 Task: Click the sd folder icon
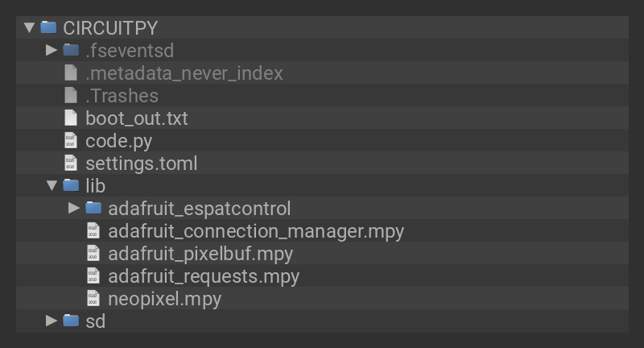pyautogui.click(x=71, y=321)
